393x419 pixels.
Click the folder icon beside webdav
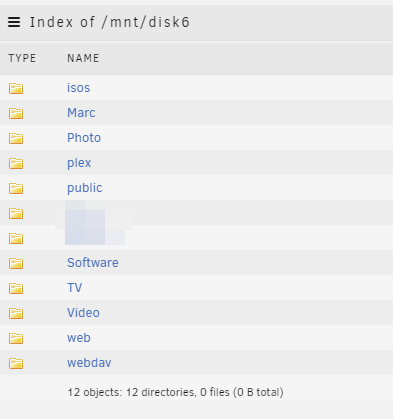coord(16,363)
